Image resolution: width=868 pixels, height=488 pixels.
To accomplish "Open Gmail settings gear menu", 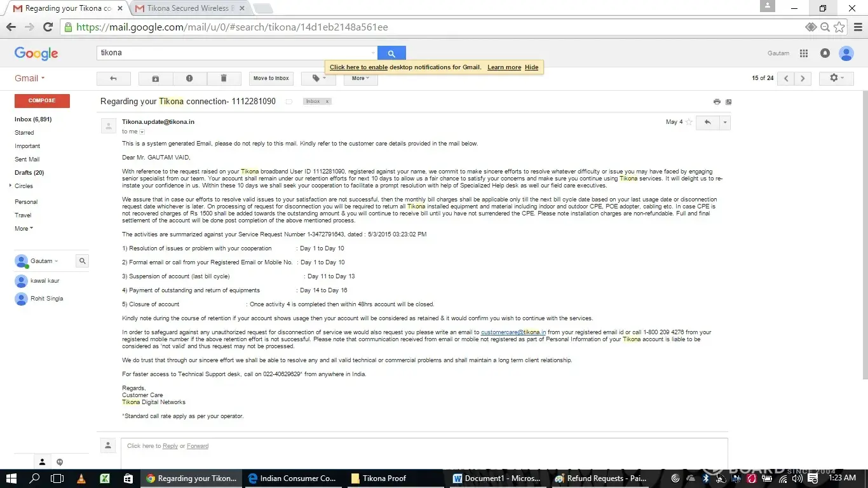I will point(837,78).
